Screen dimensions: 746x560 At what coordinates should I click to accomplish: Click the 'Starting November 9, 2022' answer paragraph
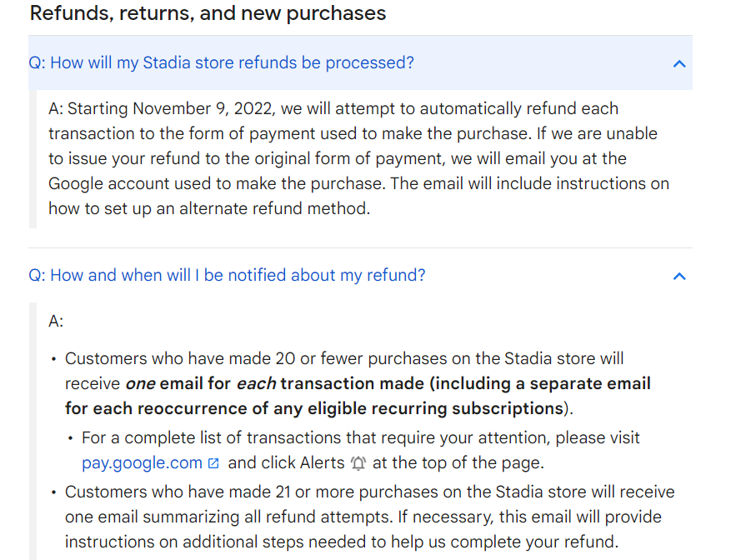[333, 109]
